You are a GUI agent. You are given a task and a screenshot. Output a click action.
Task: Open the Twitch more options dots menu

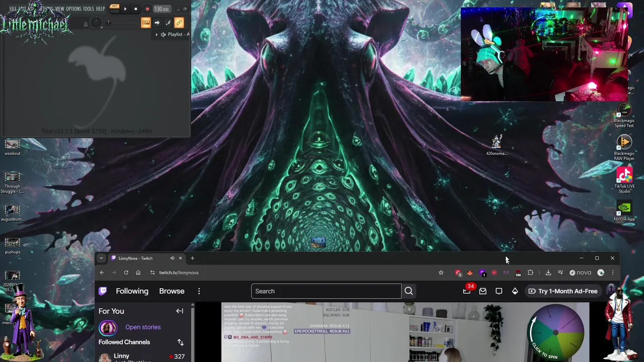point(199,291)
